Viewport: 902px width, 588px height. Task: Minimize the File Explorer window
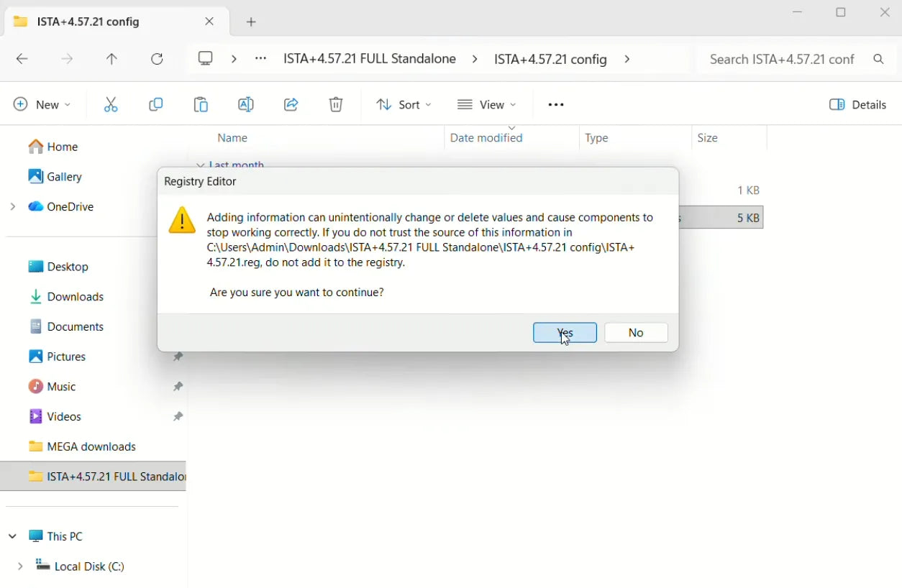(798, 13)
